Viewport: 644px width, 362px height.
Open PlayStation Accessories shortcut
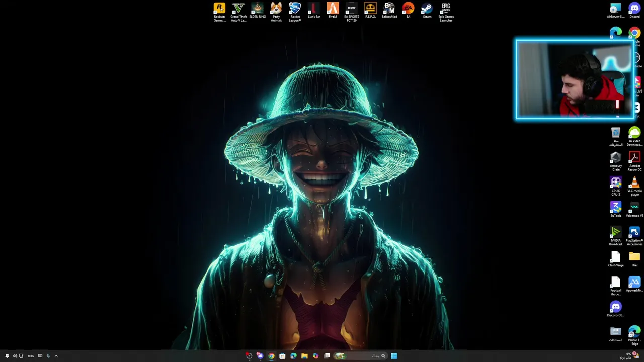click(x=634, y=236)
